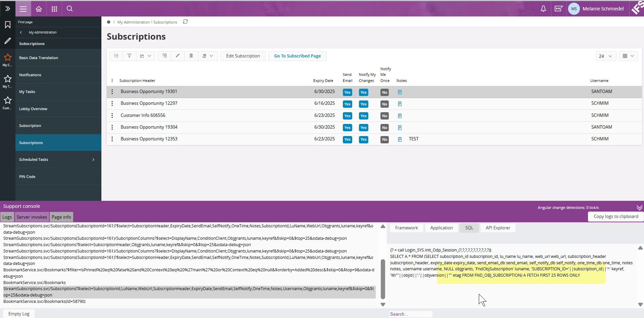Expand the export icon dropdown arrow
This screenshot has height=318, width=644.
[x=149, y=56]
